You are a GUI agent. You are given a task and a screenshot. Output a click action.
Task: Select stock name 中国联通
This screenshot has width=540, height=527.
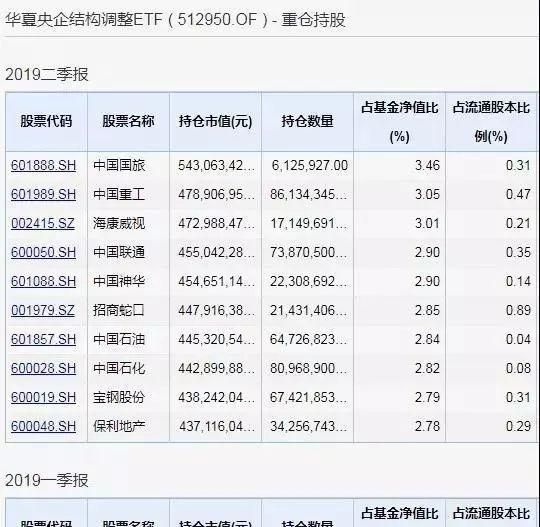click(x=119, y=252)
